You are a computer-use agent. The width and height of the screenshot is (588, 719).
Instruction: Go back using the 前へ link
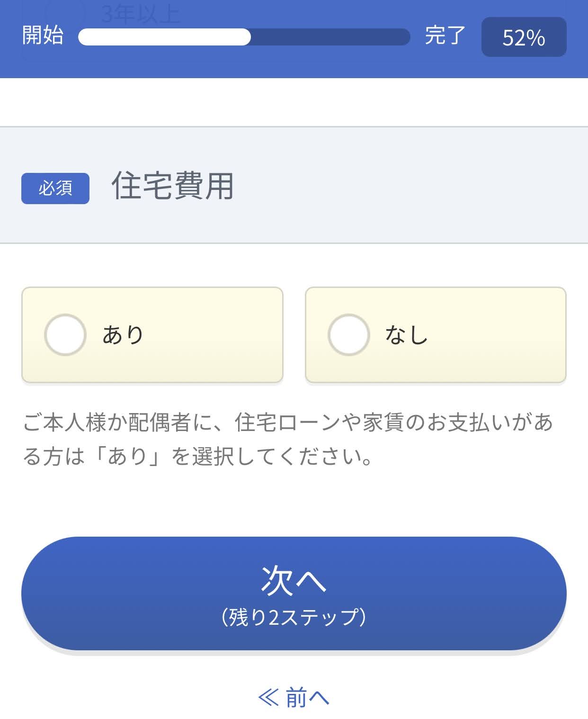294,698
